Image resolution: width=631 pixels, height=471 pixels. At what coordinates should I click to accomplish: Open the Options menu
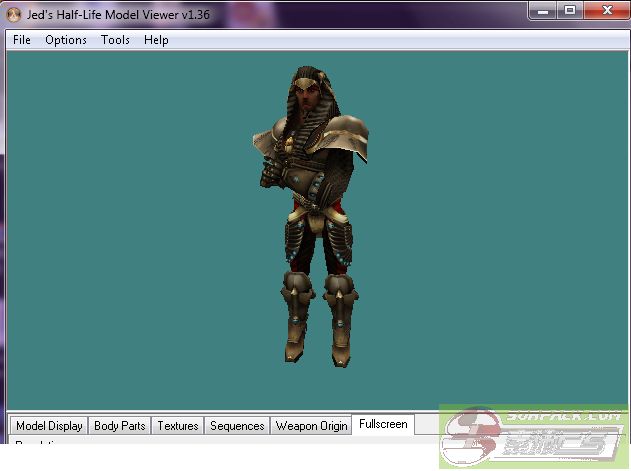(x=66, y=40)
